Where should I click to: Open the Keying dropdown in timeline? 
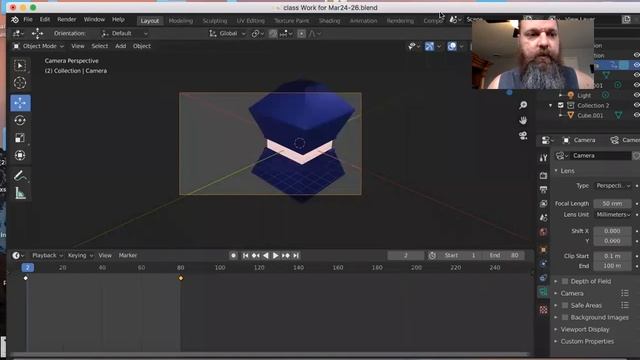[x=80, y=256]
